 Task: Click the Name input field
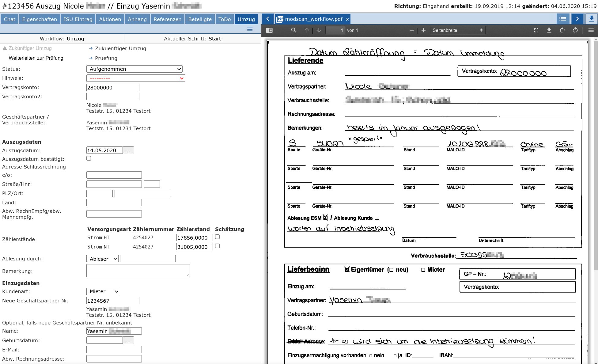click(x=114, y=331)
